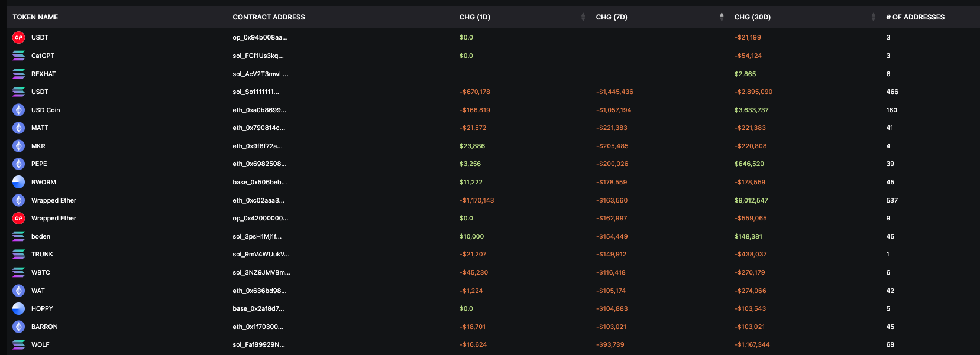Image resolution: width=980 pixels, height=355 pixels.
Task: Click the CHG (1D) header label
Action: tap(475, 17)
